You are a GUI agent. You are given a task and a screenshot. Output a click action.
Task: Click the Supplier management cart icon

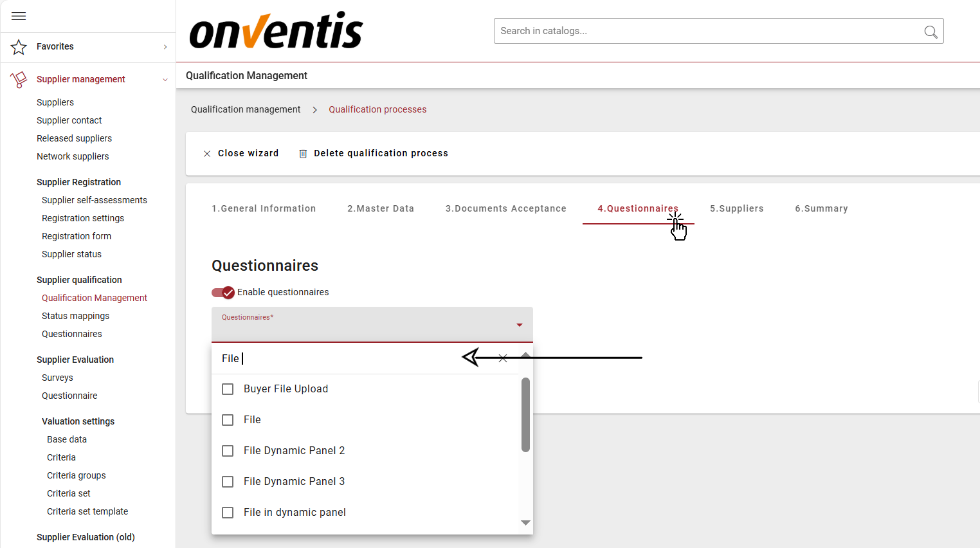(19, 80)
